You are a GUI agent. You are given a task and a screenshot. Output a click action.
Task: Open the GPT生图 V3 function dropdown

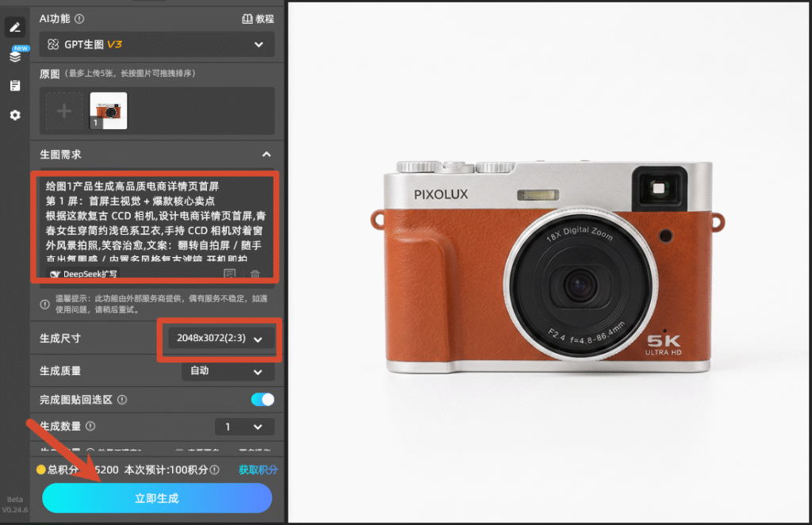click(x=157, y=44)
